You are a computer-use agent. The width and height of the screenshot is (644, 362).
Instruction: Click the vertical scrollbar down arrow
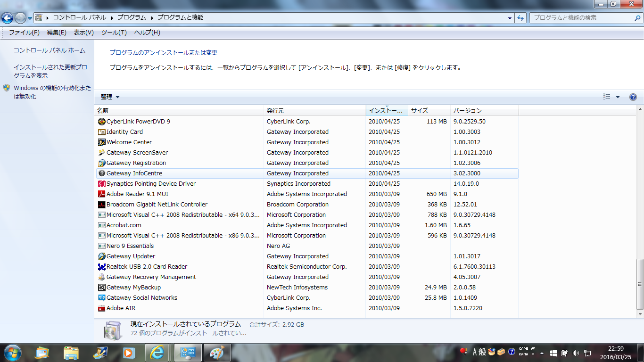[x=640, y=314]
